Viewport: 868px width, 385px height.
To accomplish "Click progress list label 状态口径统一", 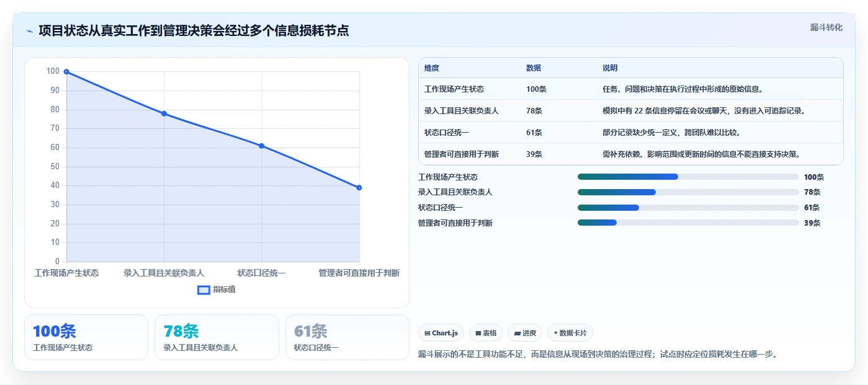I will point(441,208).
